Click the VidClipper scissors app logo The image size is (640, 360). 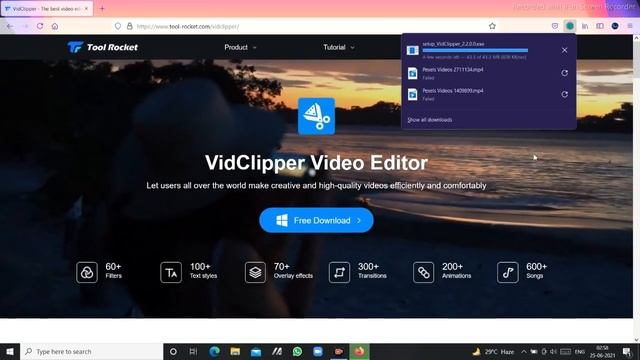click(316, 116)
